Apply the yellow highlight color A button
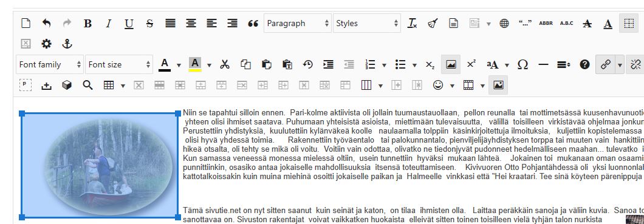Screen dimensions: 644x224 click(195, 64)
